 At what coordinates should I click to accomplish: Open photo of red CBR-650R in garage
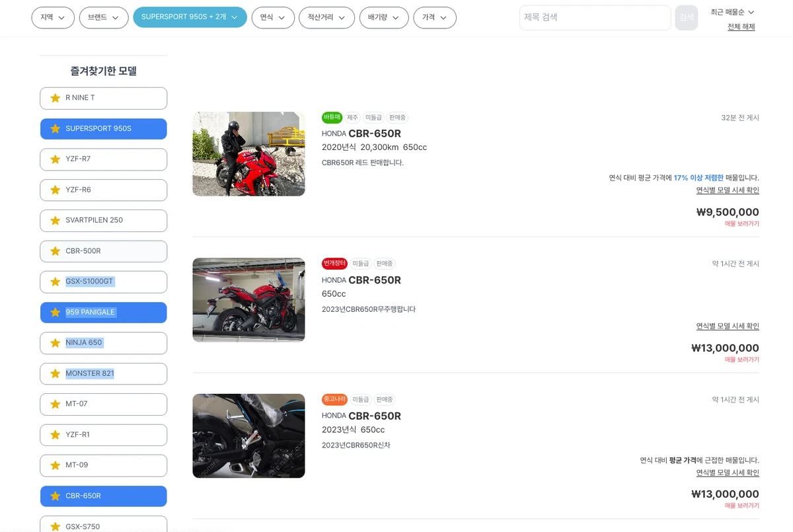point(248,300)
